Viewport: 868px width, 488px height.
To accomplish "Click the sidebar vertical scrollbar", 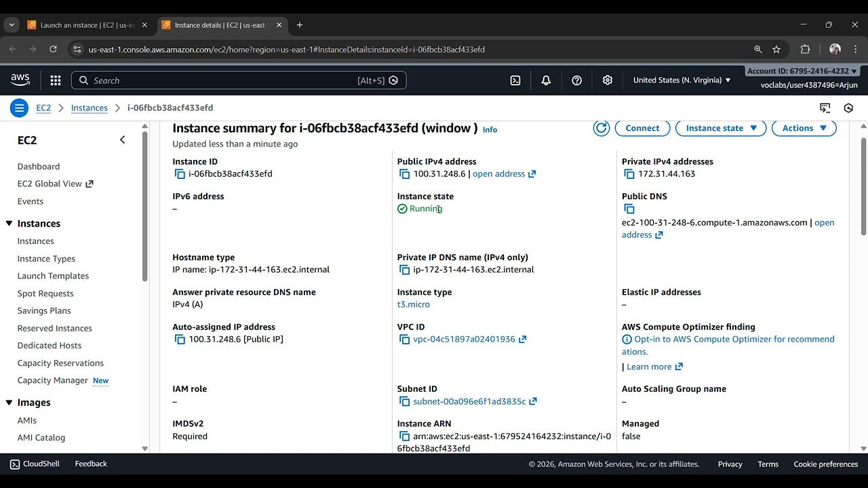I will 144,207.
